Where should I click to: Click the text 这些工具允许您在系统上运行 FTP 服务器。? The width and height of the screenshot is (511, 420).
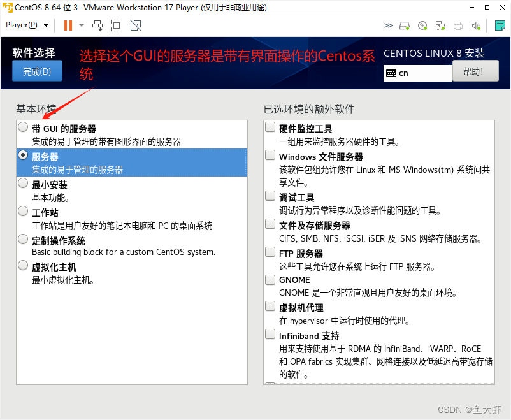click(x=357, y=267)
